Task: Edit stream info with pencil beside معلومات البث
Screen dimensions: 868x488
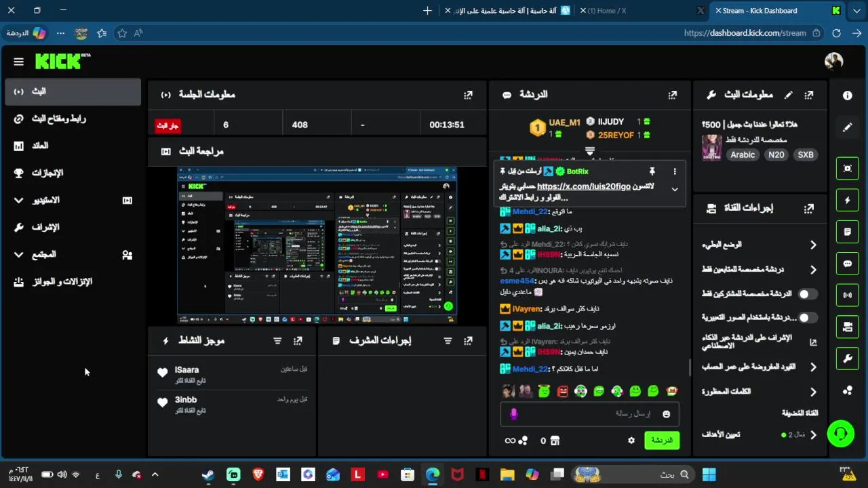Action: 788,95
